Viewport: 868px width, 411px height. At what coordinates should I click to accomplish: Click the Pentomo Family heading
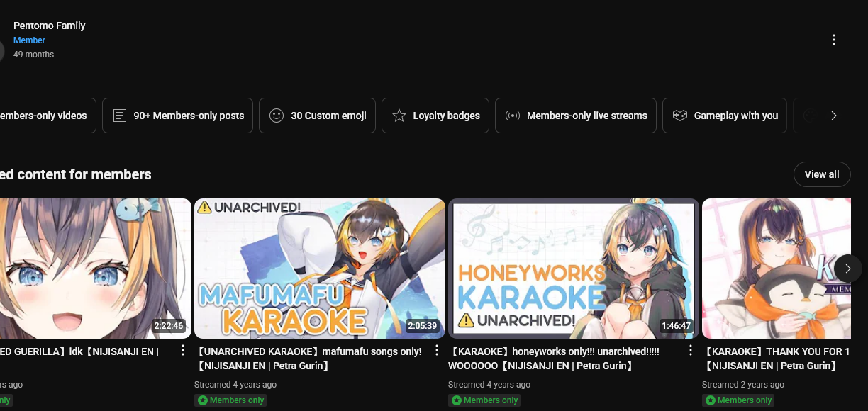click(50, 26)
